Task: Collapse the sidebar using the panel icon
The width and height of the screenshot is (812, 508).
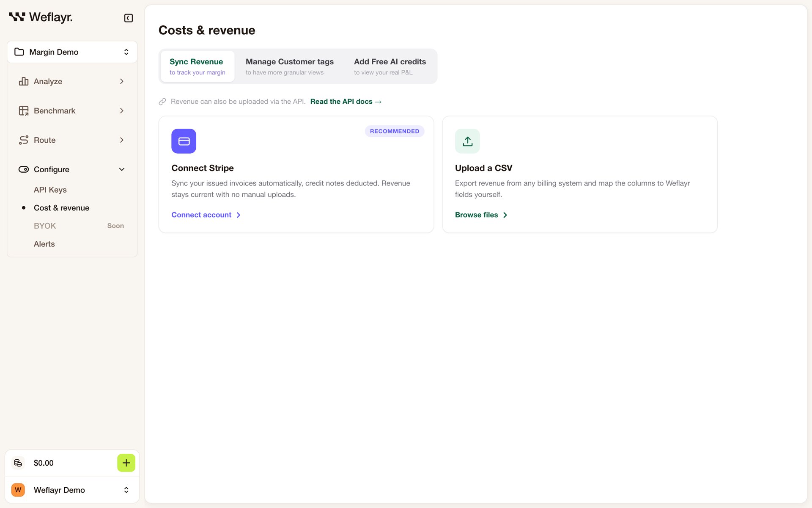Action: (x=129, y=18)
